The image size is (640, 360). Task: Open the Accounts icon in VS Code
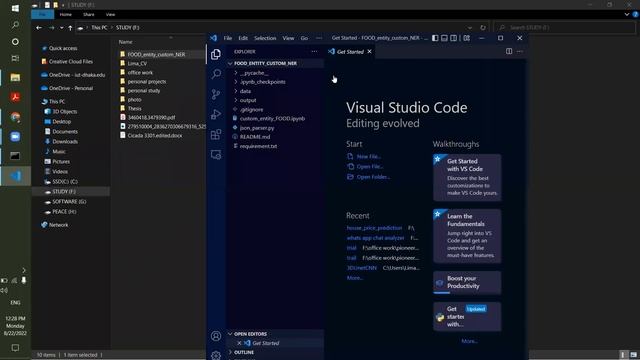(x=216, y=336)
